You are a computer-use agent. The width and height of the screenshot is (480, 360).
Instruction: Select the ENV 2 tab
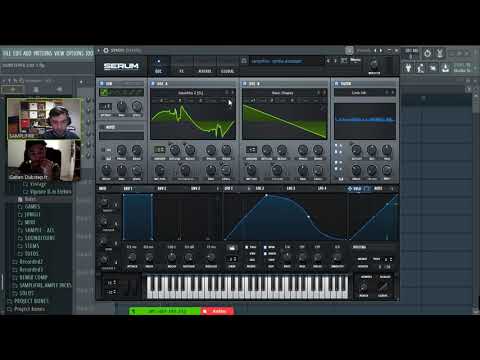(x=162, y=188)
